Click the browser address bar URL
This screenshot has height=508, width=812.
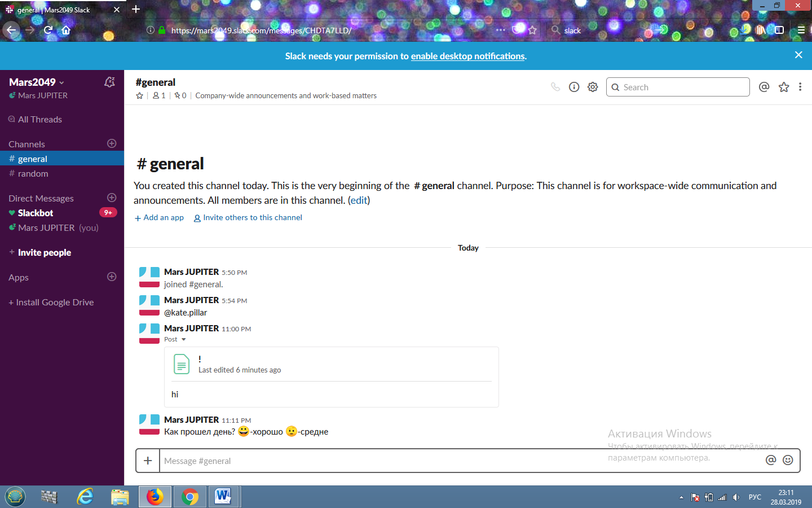tap(261, 30)
